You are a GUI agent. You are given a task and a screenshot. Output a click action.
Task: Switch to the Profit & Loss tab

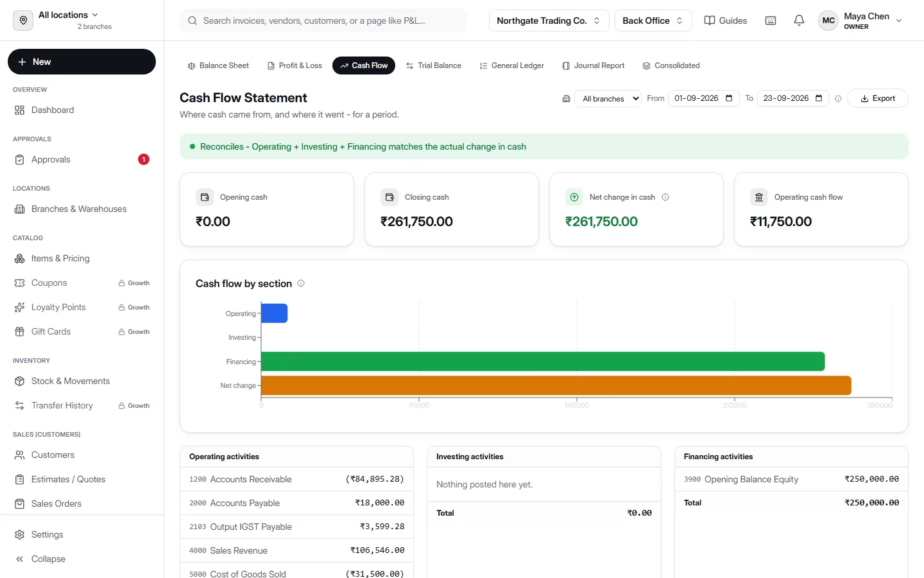[295, 66]
